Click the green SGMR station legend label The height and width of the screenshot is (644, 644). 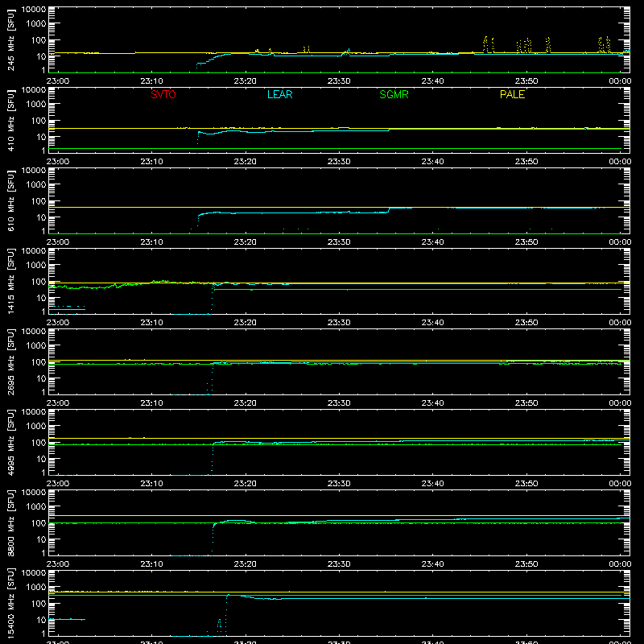tap(394, 94)
